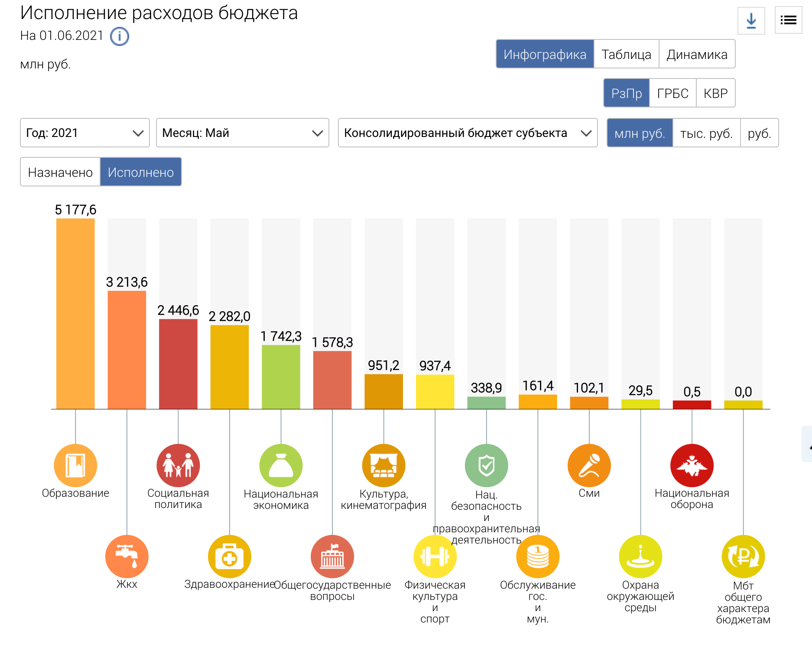
Task: Open the Месяц: Май dropdown
Action: [x=243, y=133]
